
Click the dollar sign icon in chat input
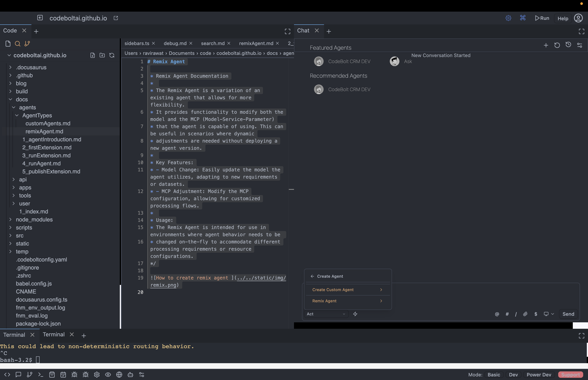click(x=536, y=314)
